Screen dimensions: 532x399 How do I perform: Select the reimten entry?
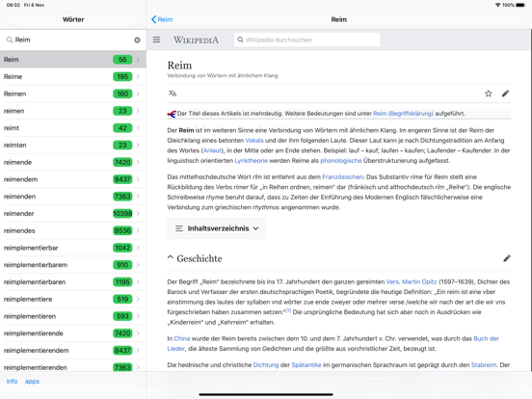click(x=73, y=145)
